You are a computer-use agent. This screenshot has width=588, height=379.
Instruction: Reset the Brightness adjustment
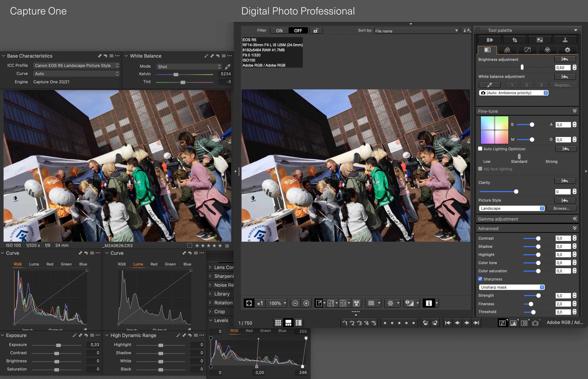(565, 59)
